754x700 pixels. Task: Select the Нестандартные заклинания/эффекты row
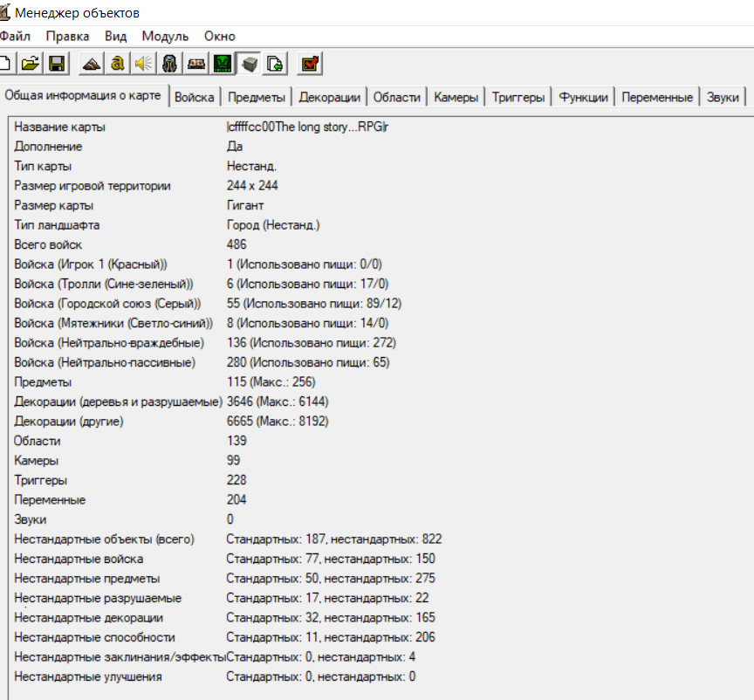[x=215, y=657]
